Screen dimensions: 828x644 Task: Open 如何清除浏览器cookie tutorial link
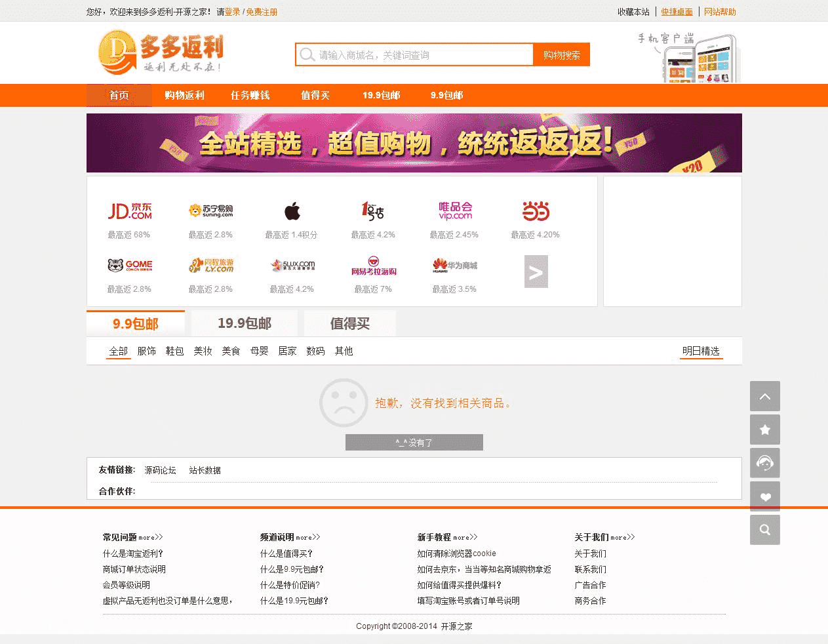pyautogui.click(x=457, y=553)
